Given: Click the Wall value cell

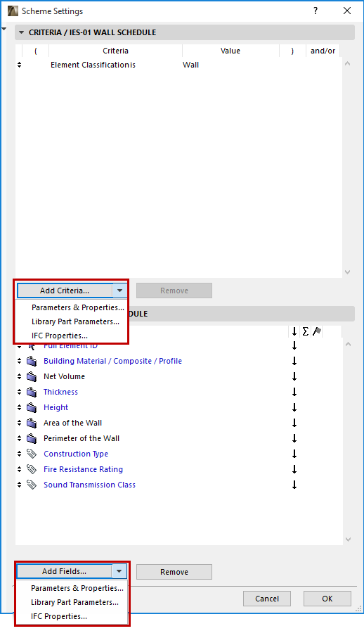Looking at the screenshot, I should pos(190,65).
